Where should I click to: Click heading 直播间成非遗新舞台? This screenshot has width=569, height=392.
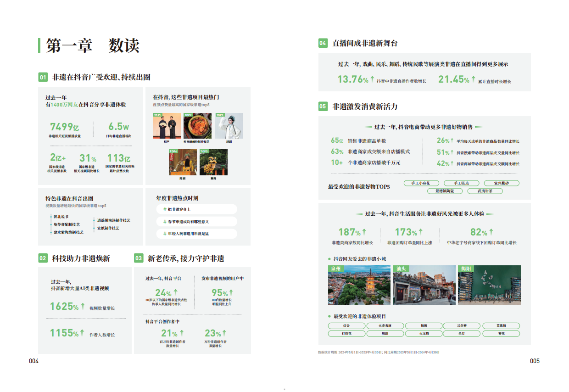365,43
